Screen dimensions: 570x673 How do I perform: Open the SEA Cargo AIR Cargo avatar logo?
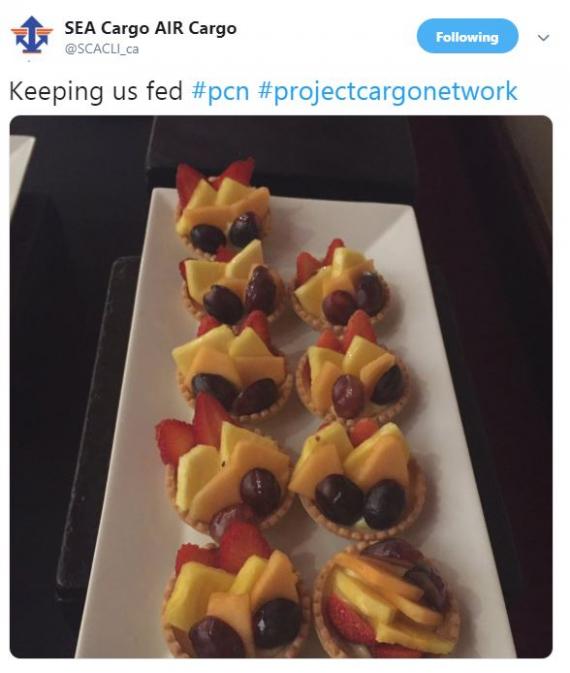point(31,35)
